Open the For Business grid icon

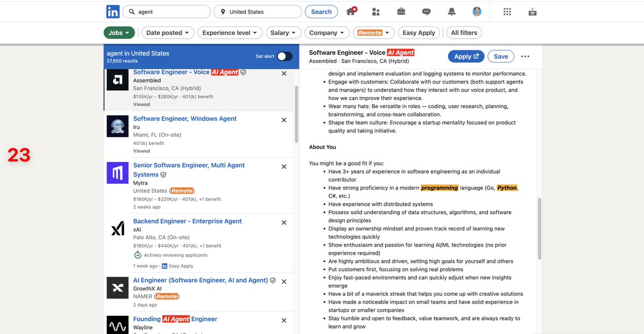click(507, 11)
